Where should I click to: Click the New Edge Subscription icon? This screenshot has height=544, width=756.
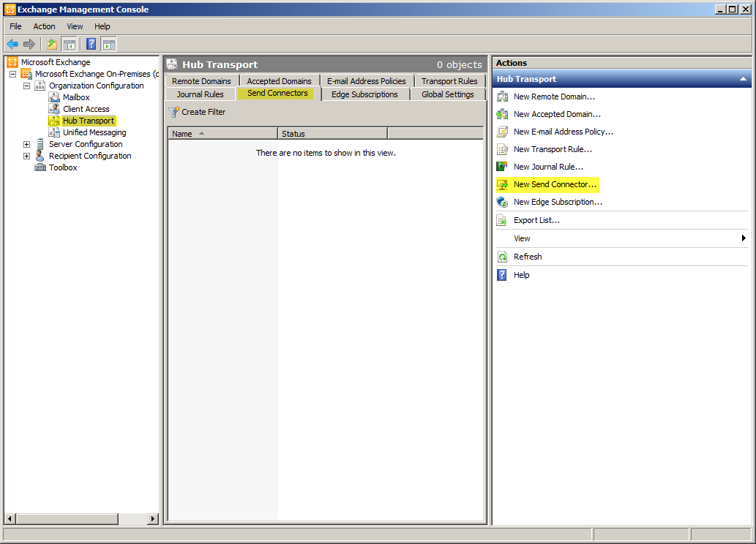502,202
